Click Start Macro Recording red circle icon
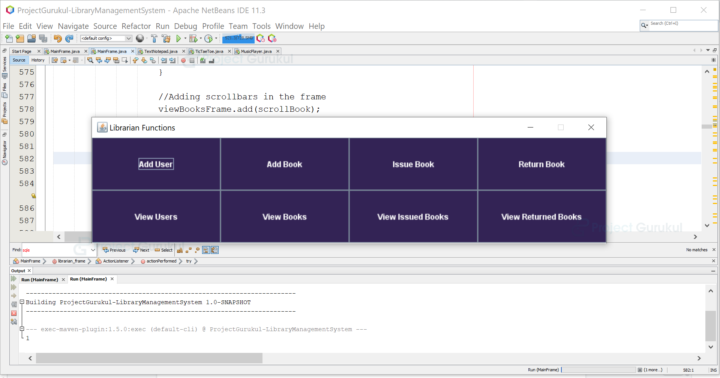Image resolution: width=720 pixels, height=378 pixels. tap(183, 60)
